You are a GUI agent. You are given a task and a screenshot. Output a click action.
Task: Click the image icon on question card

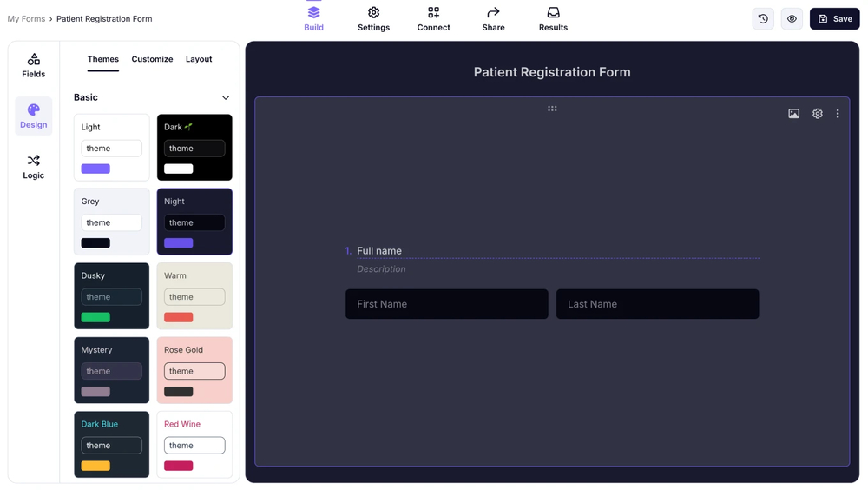point(793,114)
